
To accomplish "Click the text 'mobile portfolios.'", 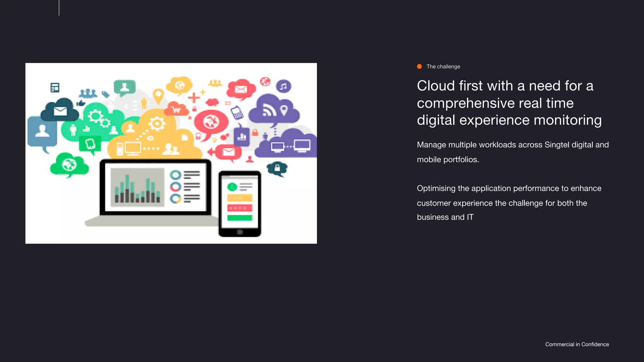I will coord(448,160).
